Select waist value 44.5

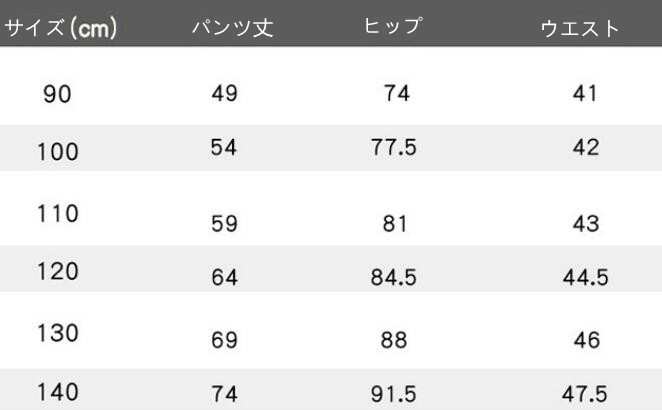(585, 278)
